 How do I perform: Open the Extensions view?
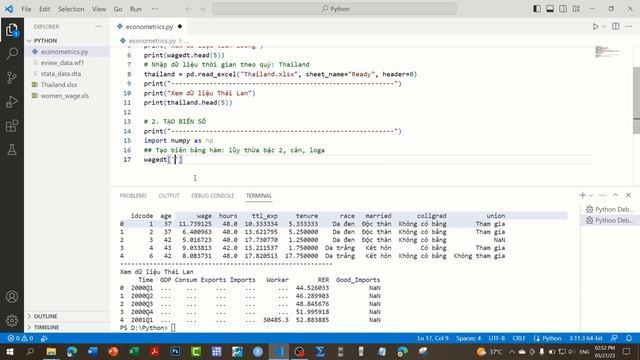tap(12, 126)
